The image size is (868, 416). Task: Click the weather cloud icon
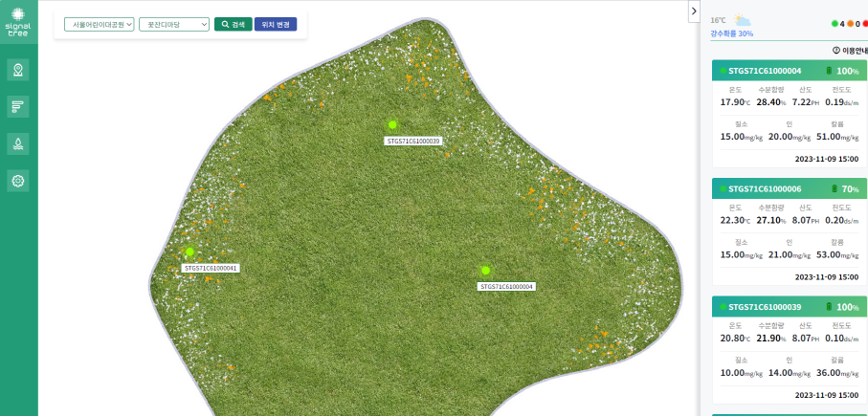point(744,20)
